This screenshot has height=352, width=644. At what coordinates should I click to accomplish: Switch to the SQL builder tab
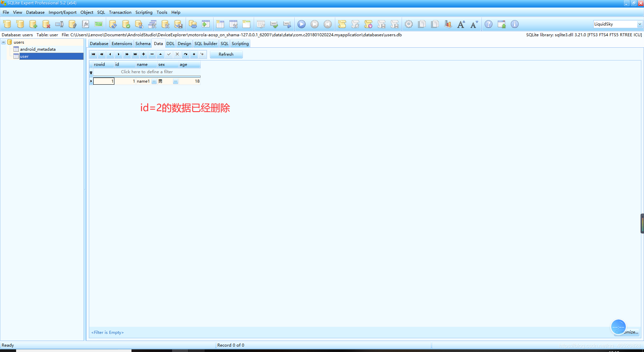[206, 44]
